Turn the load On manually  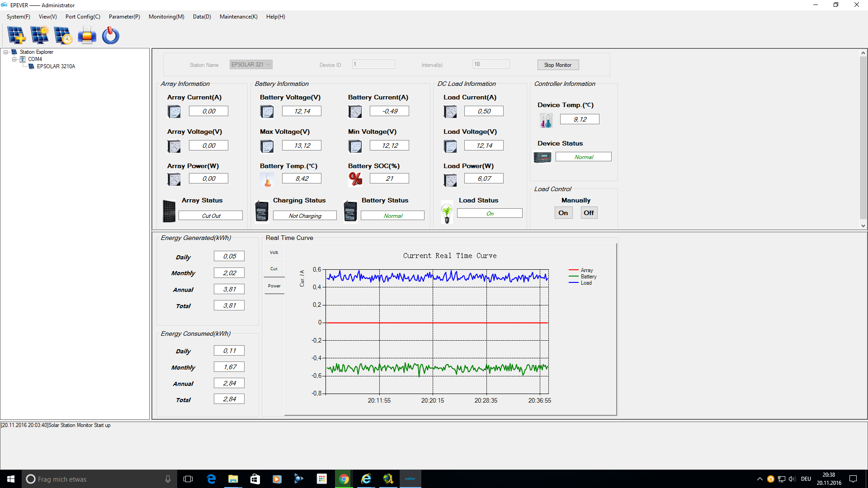pyautogui.click(x=563, y=213)
